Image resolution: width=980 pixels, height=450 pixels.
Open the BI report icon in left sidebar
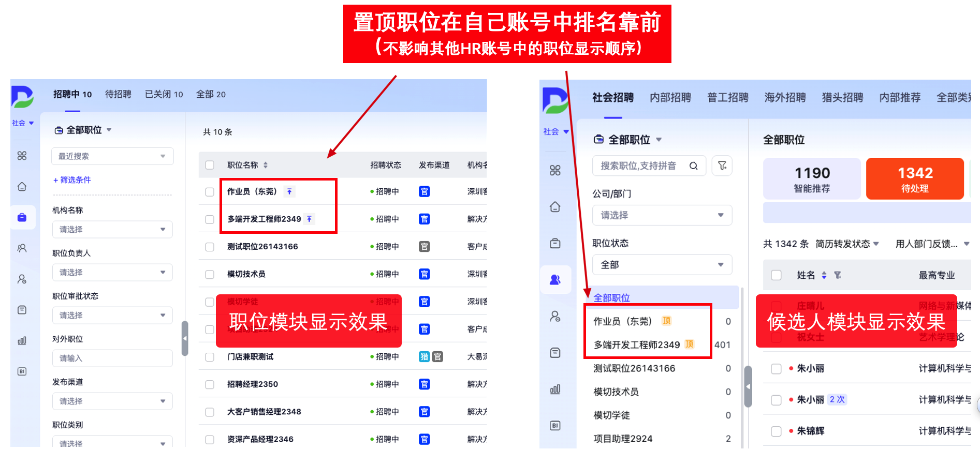click(22, 371)
